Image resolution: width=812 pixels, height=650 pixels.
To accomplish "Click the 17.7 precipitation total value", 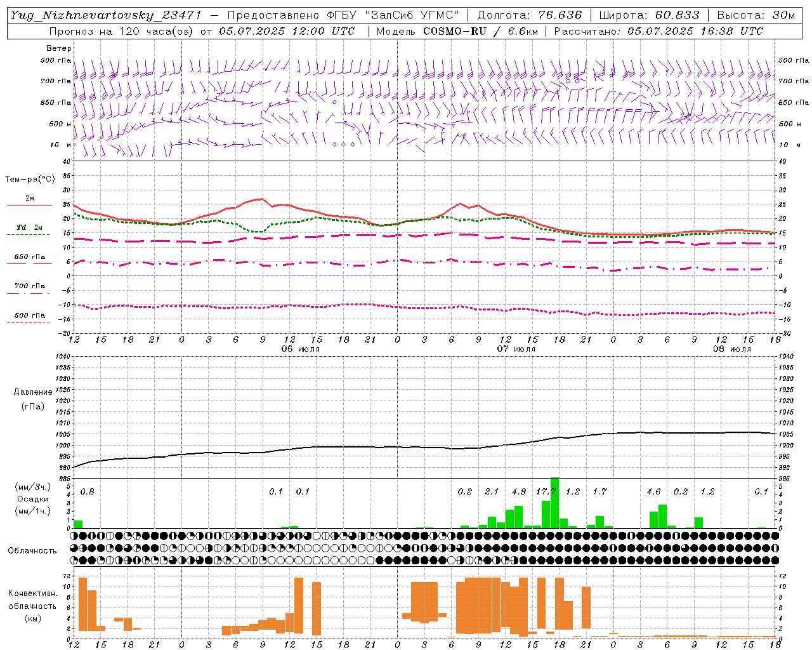I will click(x=546, y=492).
